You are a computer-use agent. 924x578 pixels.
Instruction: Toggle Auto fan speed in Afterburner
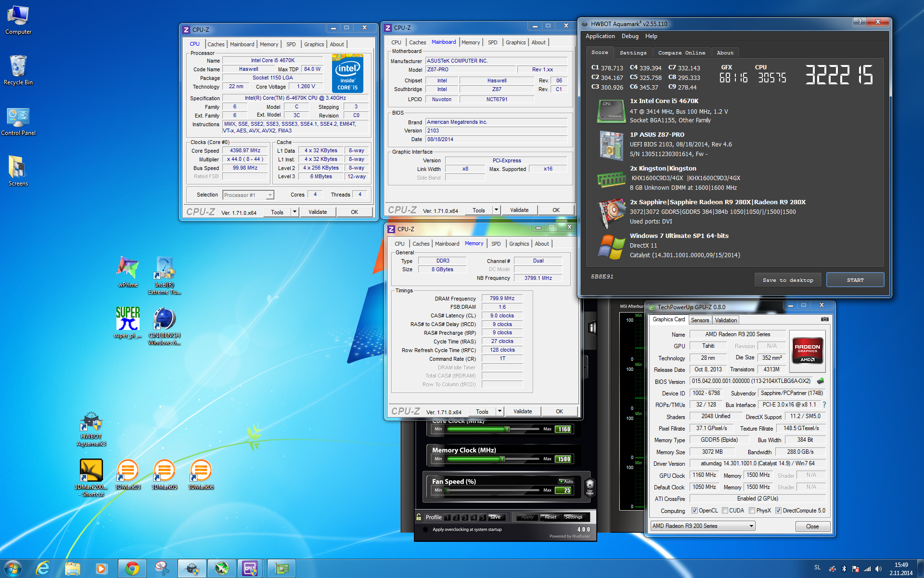(566, 481)
